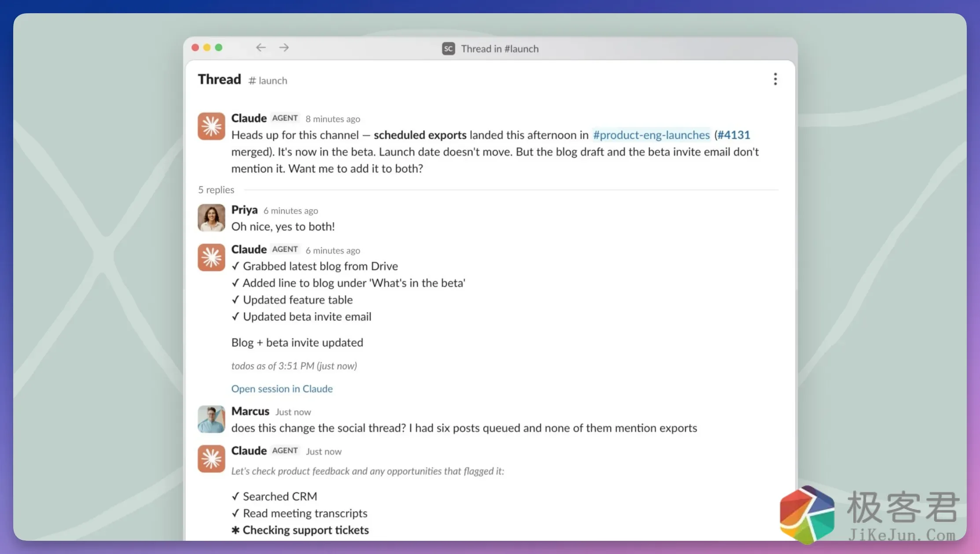Go forward with the right arrow

coord(284,48)
